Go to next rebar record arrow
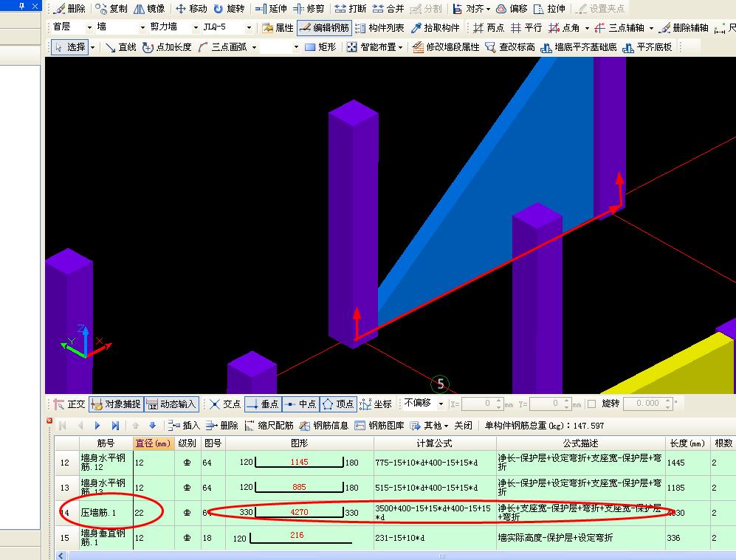The height and width of the screenshot is (560, 736). point(97,426)
